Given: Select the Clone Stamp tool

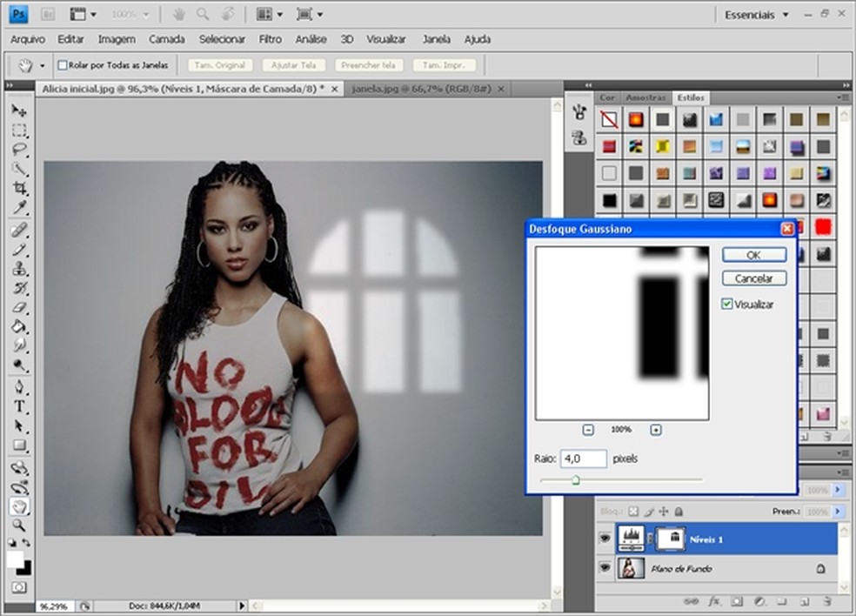Looking at the screenshot, I should (x=19, y=269).
